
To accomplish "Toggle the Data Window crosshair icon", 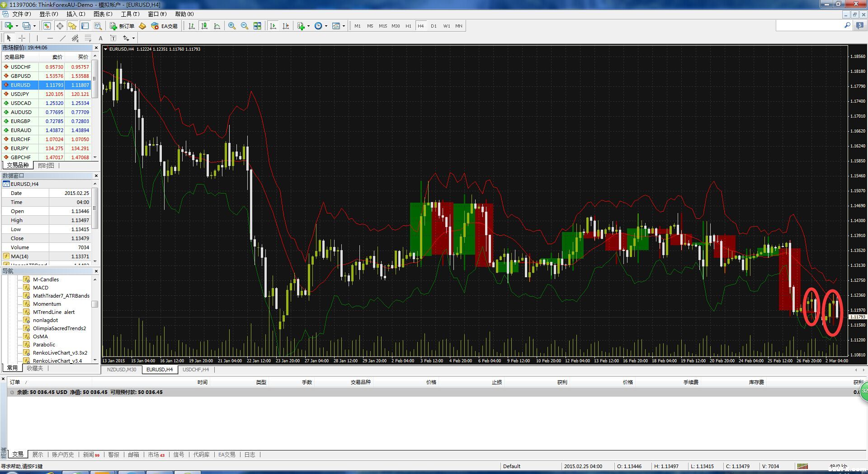I will pos(60,26).
